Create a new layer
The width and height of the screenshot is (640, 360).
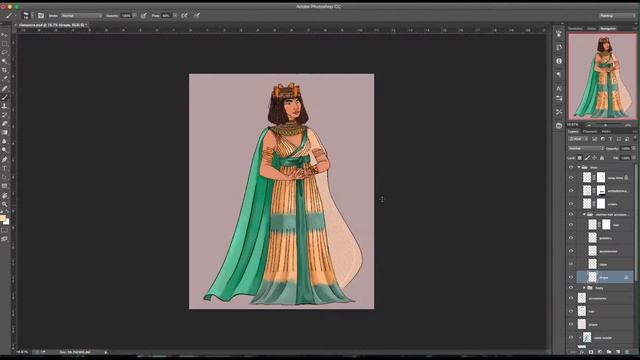[x=618, y=352]
